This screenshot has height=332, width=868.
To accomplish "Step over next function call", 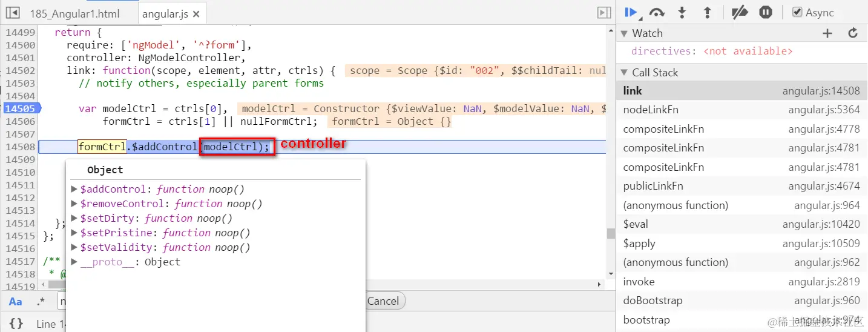I will click(657, 13).
